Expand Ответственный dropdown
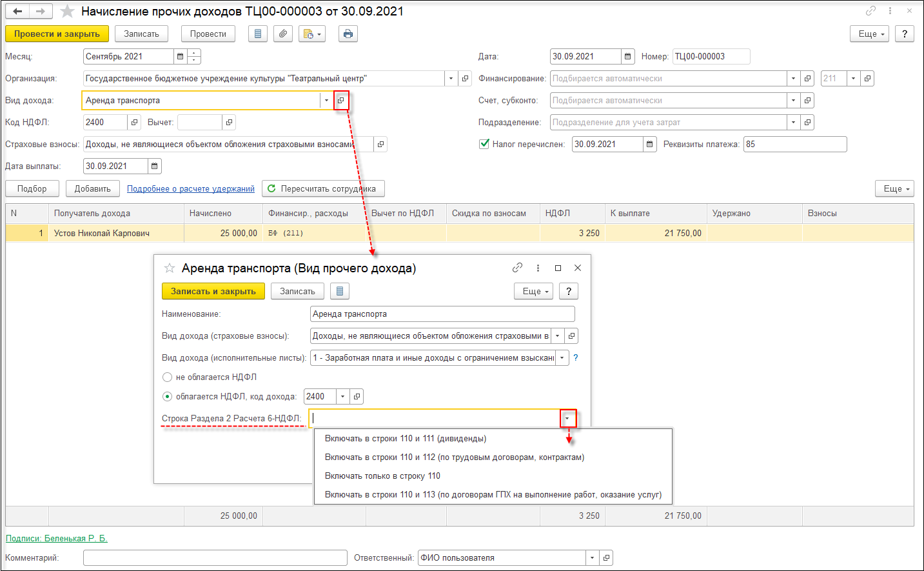Image resolution: width=924 pixels, height=571 pixels. pos(591,558)
